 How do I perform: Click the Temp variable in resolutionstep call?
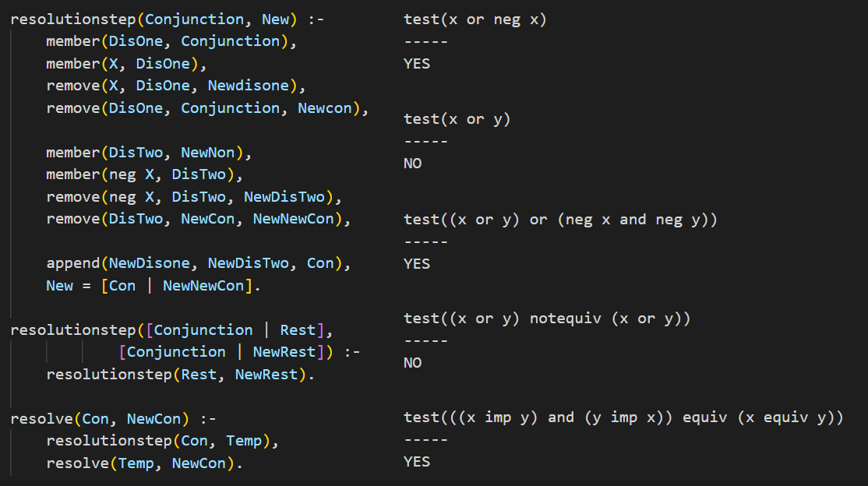pyautogui.click(x=244, y=441)
